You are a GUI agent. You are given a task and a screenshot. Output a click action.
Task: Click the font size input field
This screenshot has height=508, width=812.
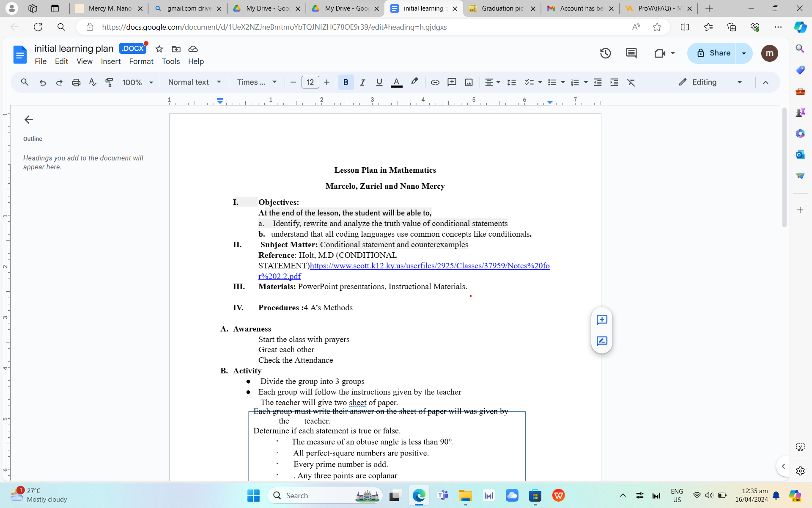coord(310,82)
